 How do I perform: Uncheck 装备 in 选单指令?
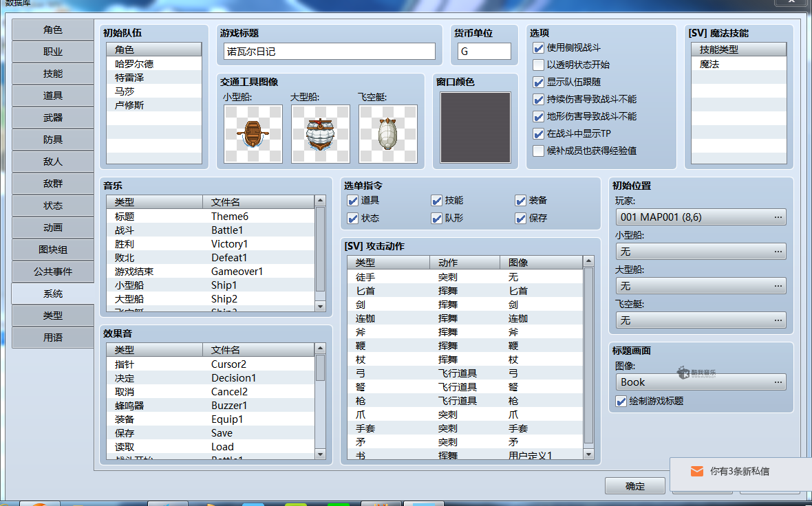(520, 201)
